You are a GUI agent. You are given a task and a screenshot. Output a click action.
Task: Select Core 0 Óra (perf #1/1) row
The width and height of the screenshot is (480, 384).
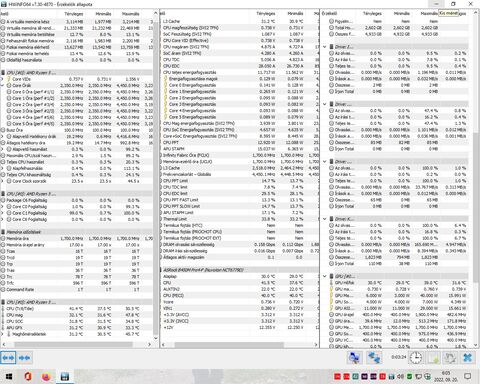tap(76, 92)
